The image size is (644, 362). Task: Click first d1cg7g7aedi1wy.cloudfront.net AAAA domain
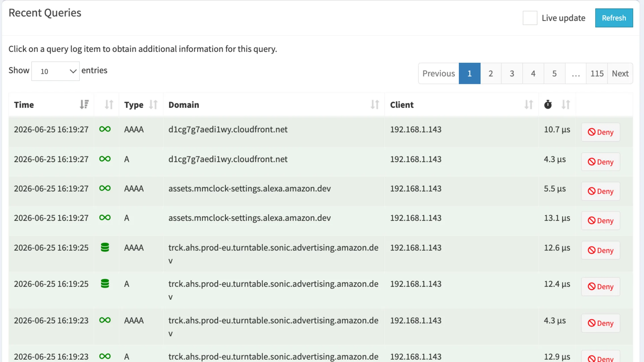coord(228,129)
